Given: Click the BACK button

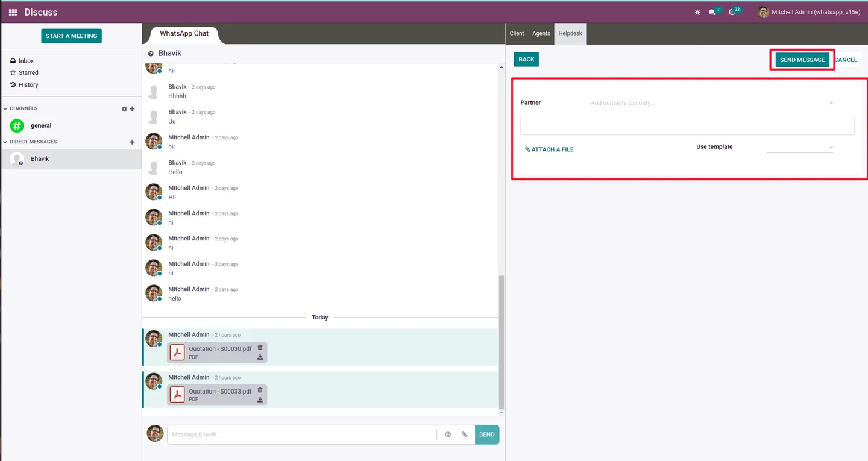Looking at the screenshot, I should tap(526, 60).
